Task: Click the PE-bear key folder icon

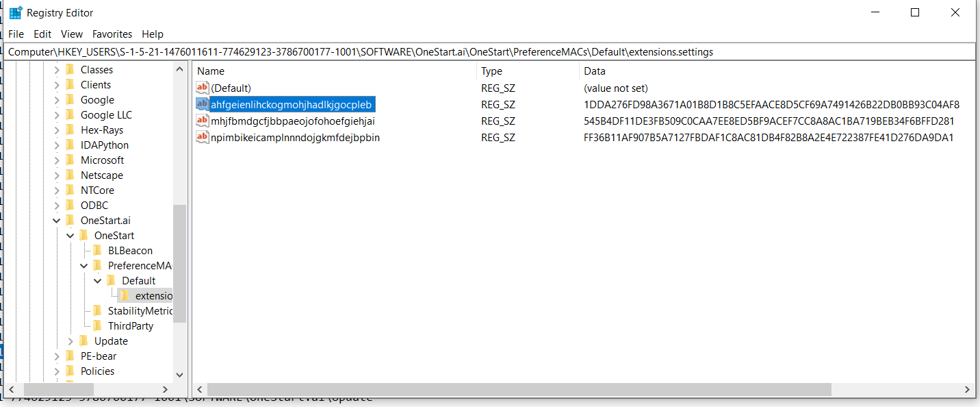Action: pyautogui.click(x=70, y=356)
